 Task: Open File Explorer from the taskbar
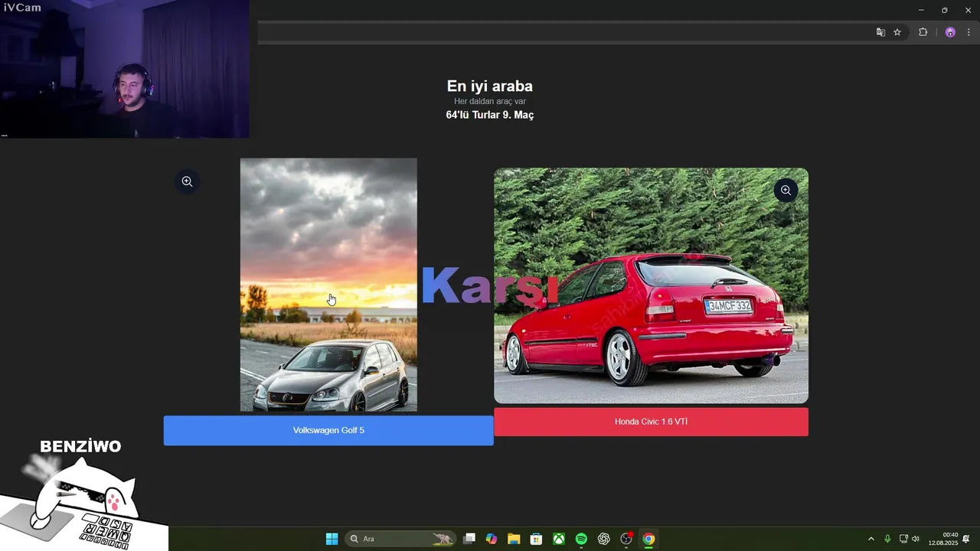point(514,539)
